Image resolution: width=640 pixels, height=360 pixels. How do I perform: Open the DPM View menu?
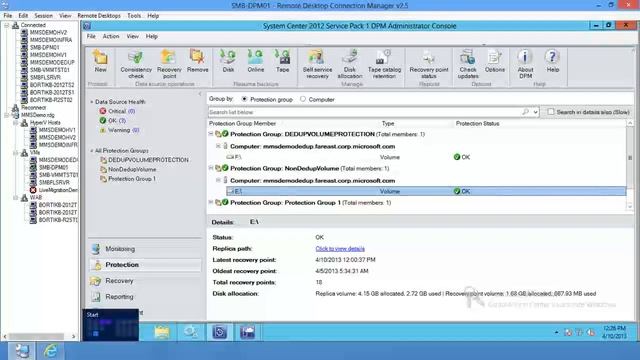point(132,36)
